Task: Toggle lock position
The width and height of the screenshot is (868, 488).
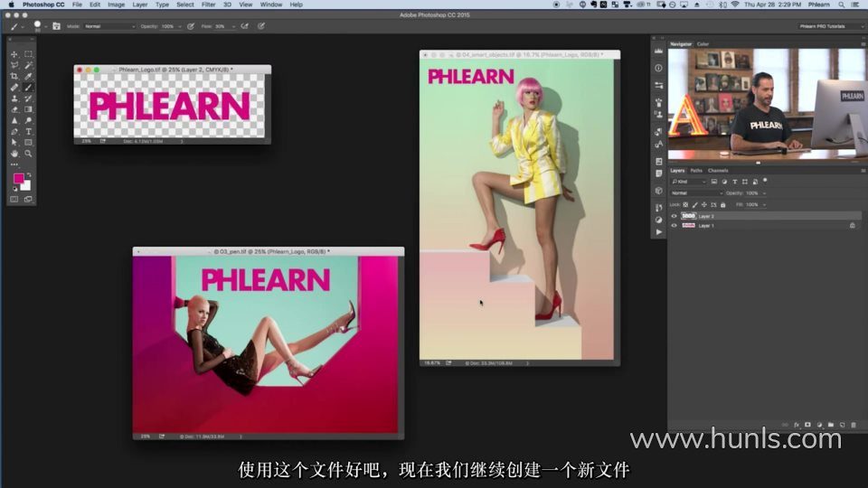Action: tap(704, 205)
